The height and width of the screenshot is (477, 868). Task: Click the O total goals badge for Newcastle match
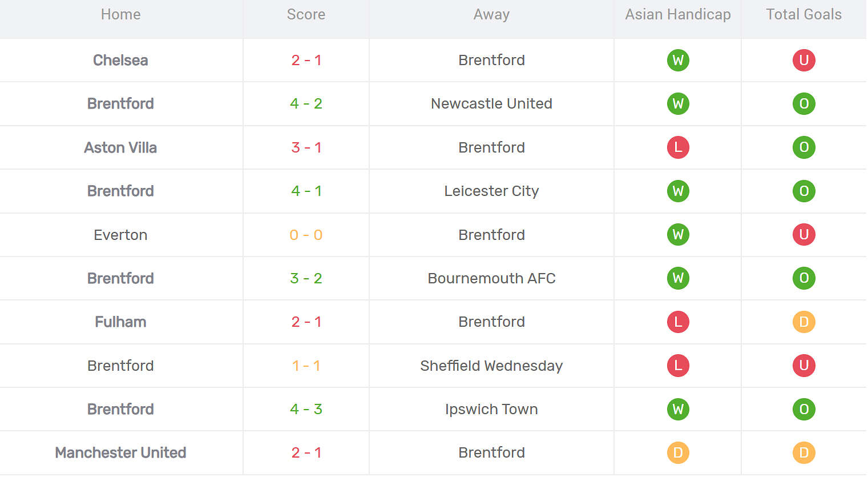coord(804,103)
